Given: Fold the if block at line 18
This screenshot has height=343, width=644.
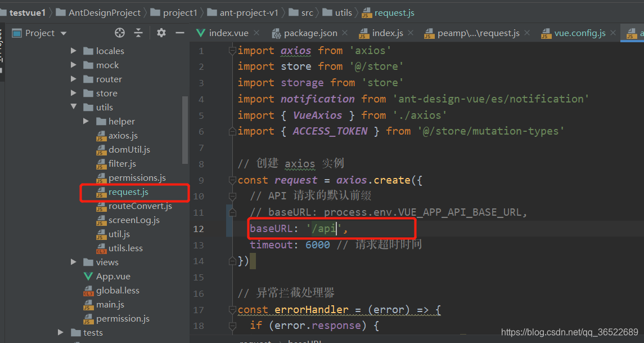Looking at the screenshot, I should click(232, 326).
